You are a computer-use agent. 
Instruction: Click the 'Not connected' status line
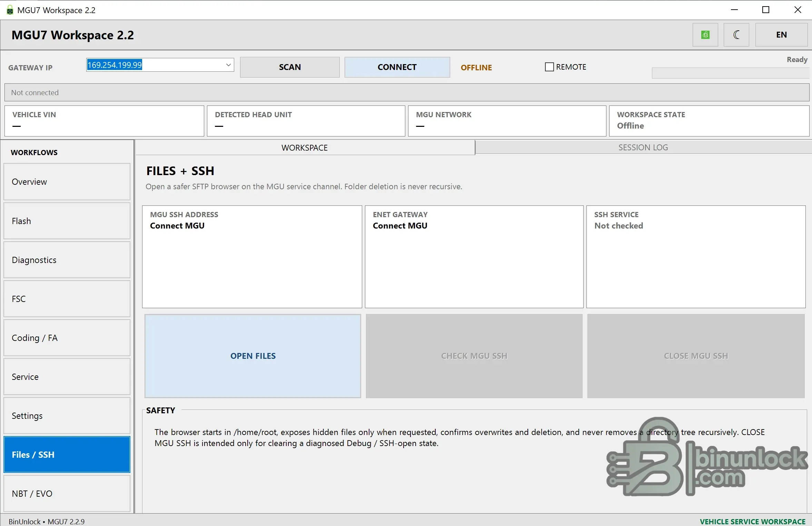click(407, 92)
